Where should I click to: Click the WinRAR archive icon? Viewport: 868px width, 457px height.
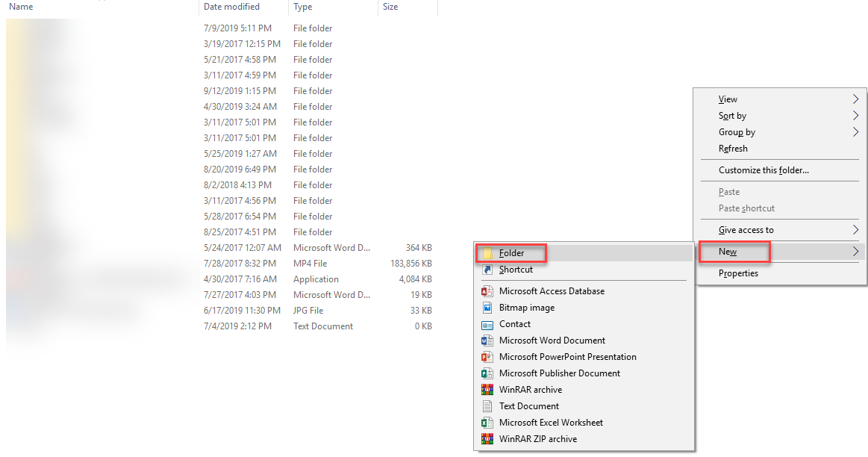pyautogui.click(x=487, y=390)
